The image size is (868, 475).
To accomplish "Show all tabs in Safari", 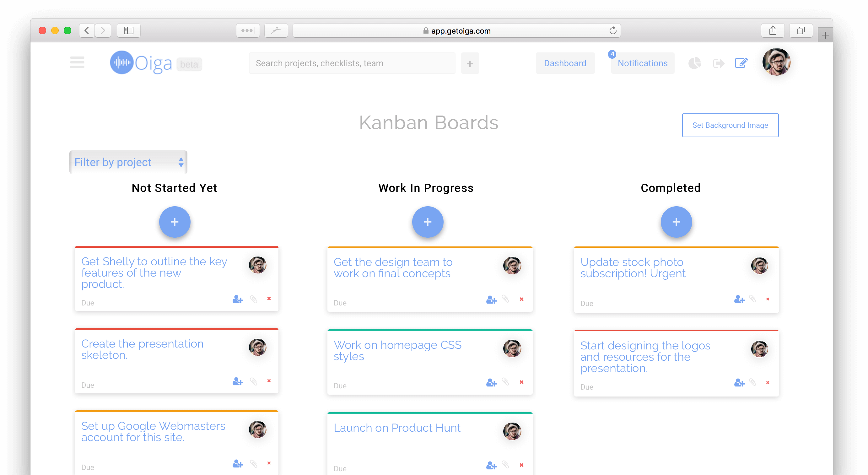I will (801, 31).
